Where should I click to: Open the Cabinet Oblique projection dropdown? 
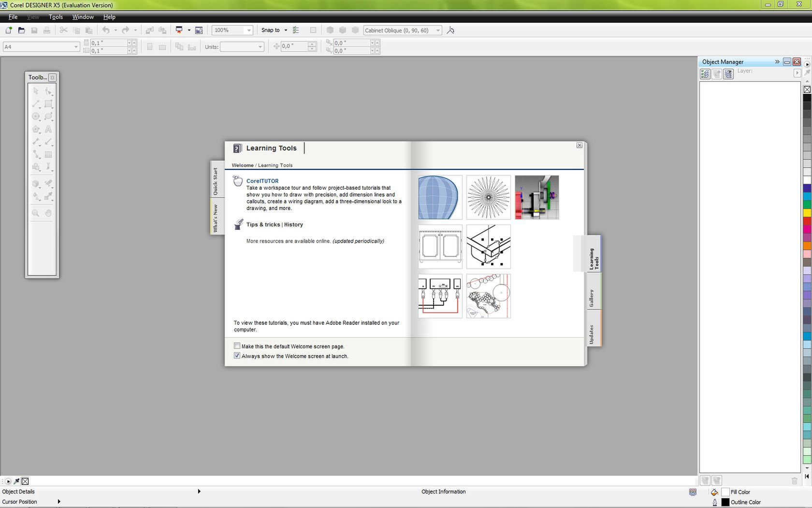tap(438, 30)
